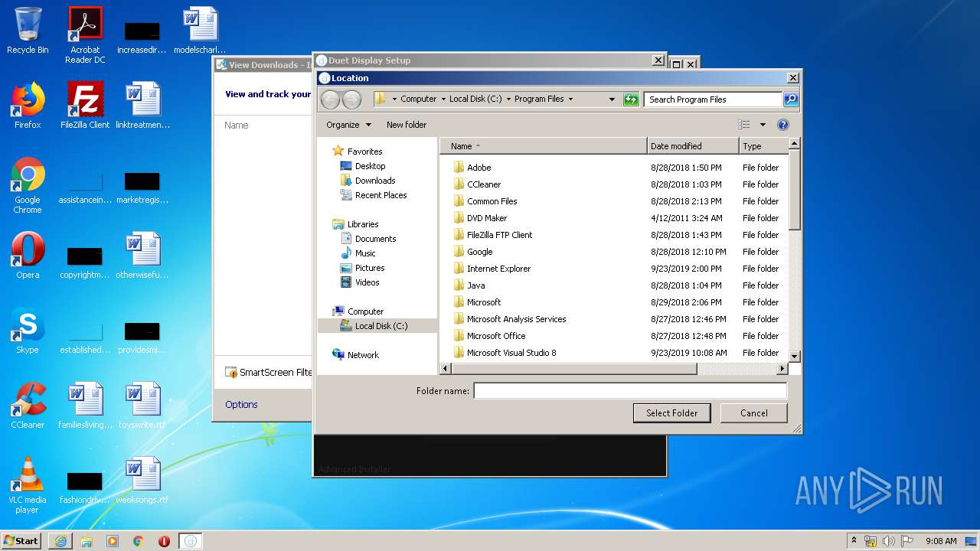Click the Windows Start button
This screenshot has height=551, width=980.
coord(21,541)
